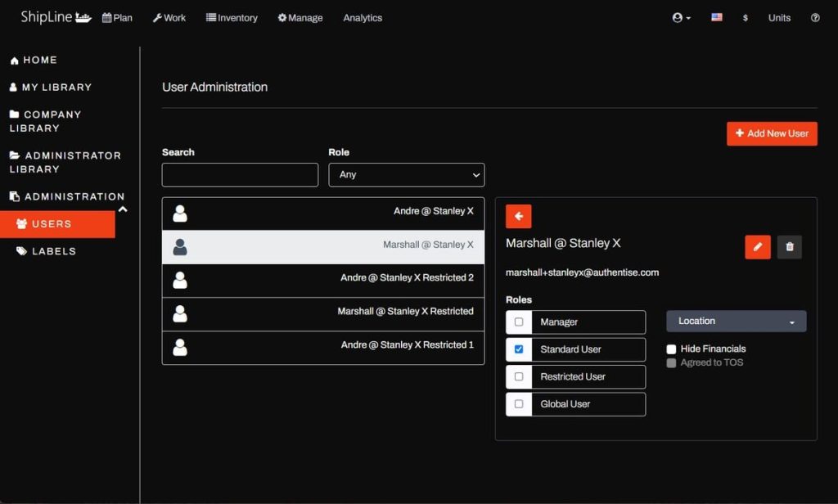
Task: Open the account profile icon menu
Action: coord(681,18)
